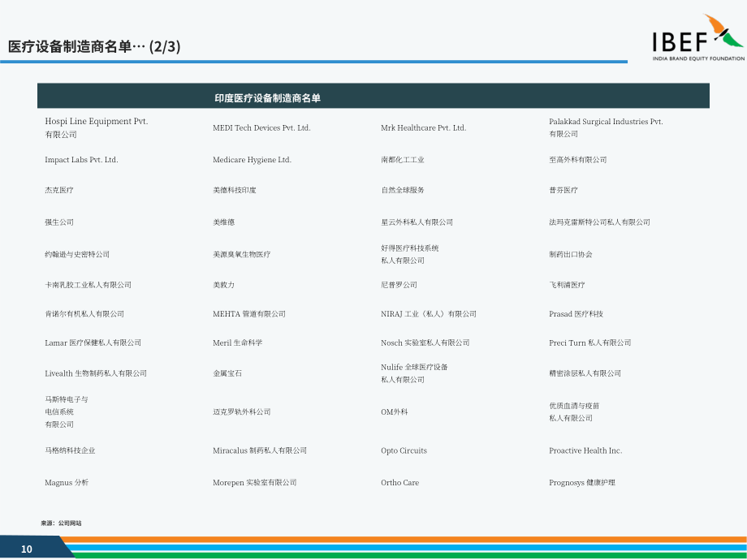Screen dimensions: 747x560
Task: Click the 星云外科私人有限公司 entry
Action: [x=417, y=222]
